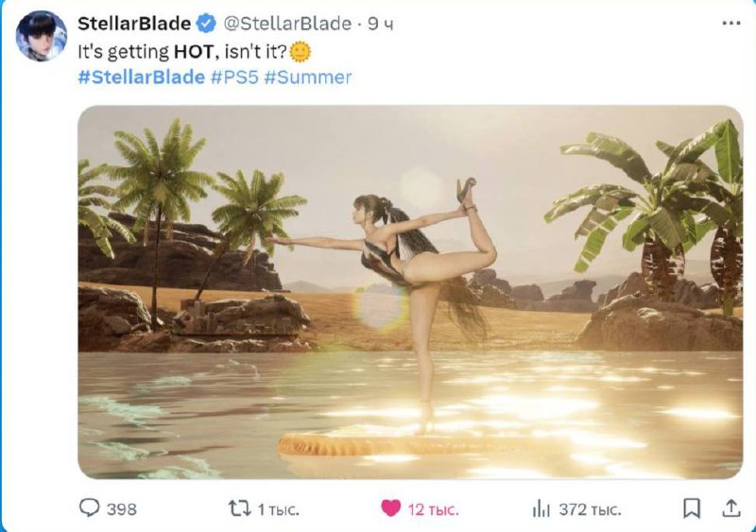The height and width of the screenshot is (532, 756).
Task: Open the #PS5 hashtag
Action: pyautogui.click(x=234, y=77)
